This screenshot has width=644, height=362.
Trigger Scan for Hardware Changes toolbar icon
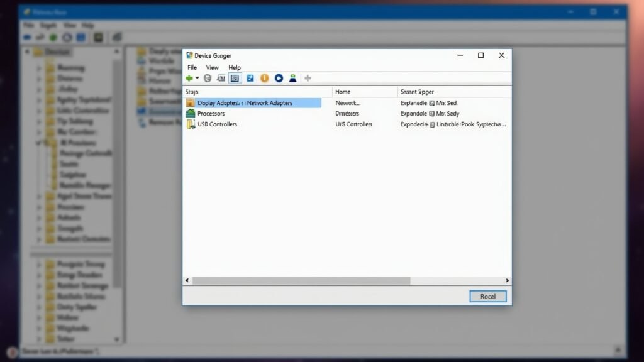pos(279,78)
